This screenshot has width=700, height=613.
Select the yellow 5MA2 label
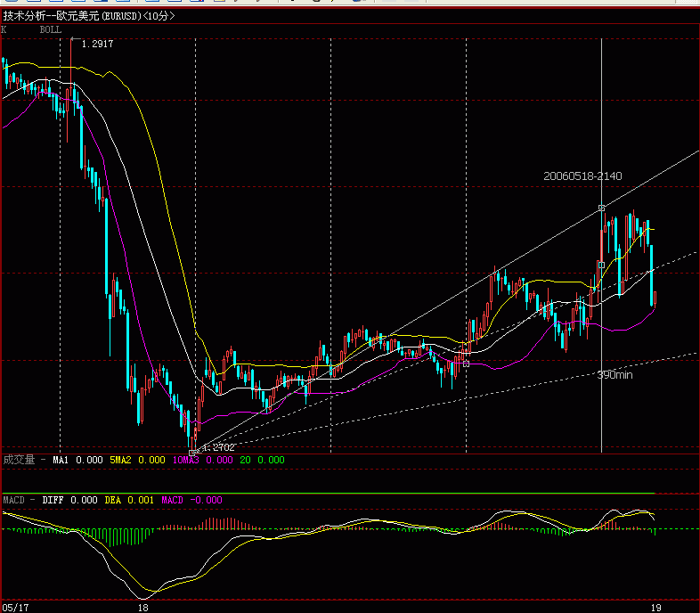click(120, 460)
